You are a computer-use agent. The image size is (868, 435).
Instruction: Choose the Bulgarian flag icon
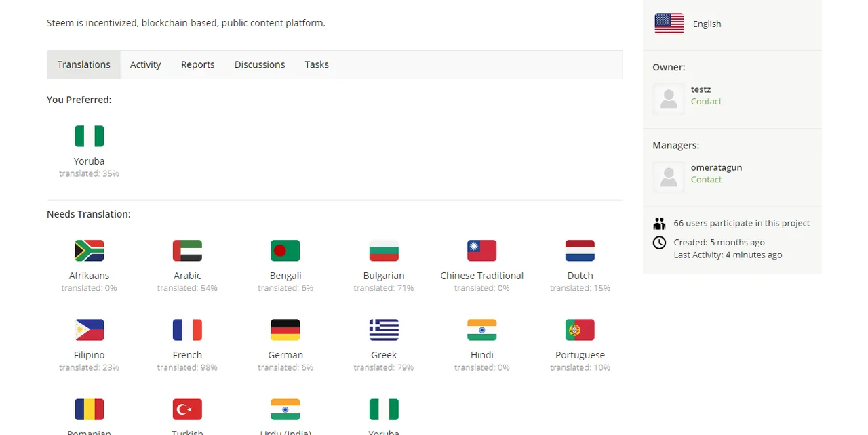(x=384, y=251)
